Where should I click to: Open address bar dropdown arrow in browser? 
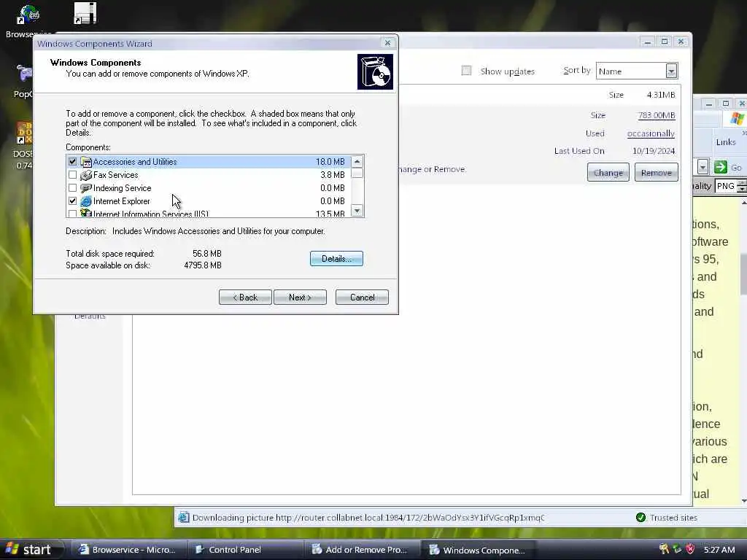pos(703,167)
